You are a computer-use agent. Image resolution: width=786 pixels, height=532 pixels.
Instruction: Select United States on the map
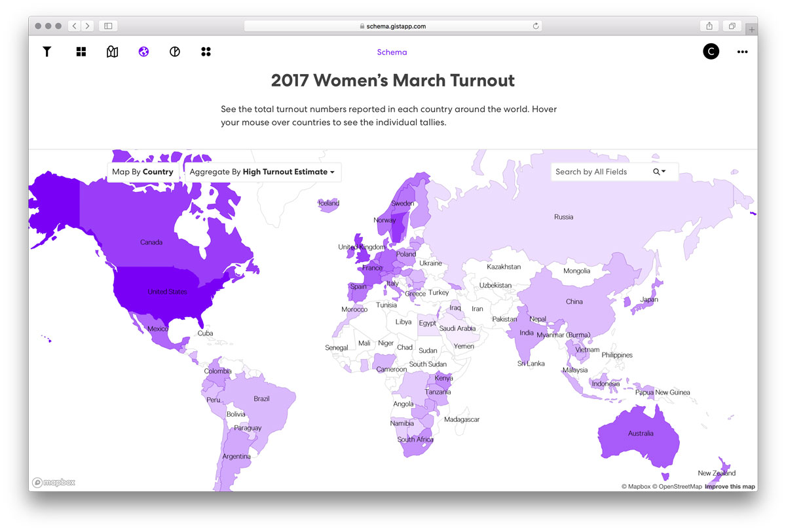[x=167, y=292]
